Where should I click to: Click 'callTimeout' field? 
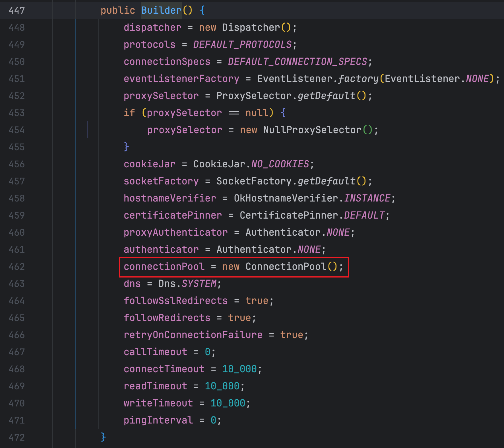(156, 352)
